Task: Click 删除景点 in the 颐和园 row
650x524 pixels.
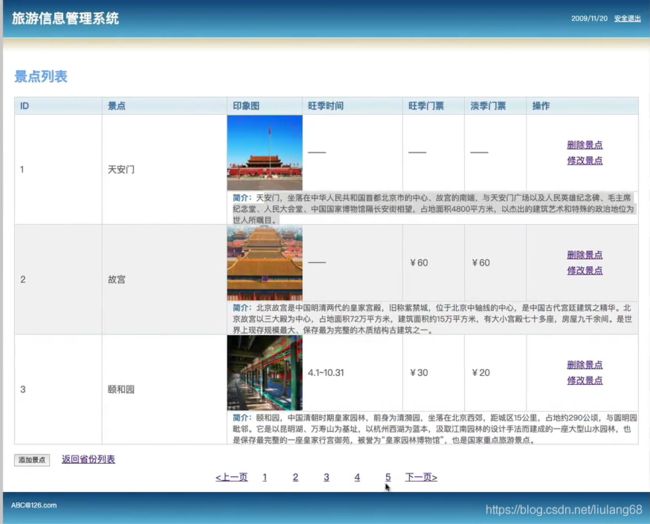Action: click(585, 364)
